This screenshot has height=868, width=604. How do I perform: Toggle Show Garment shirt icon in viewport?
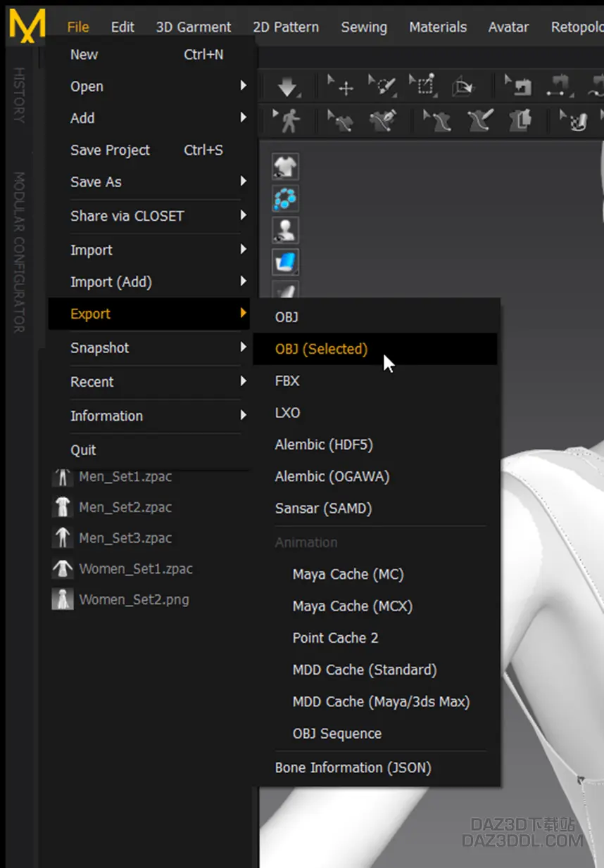285,167
